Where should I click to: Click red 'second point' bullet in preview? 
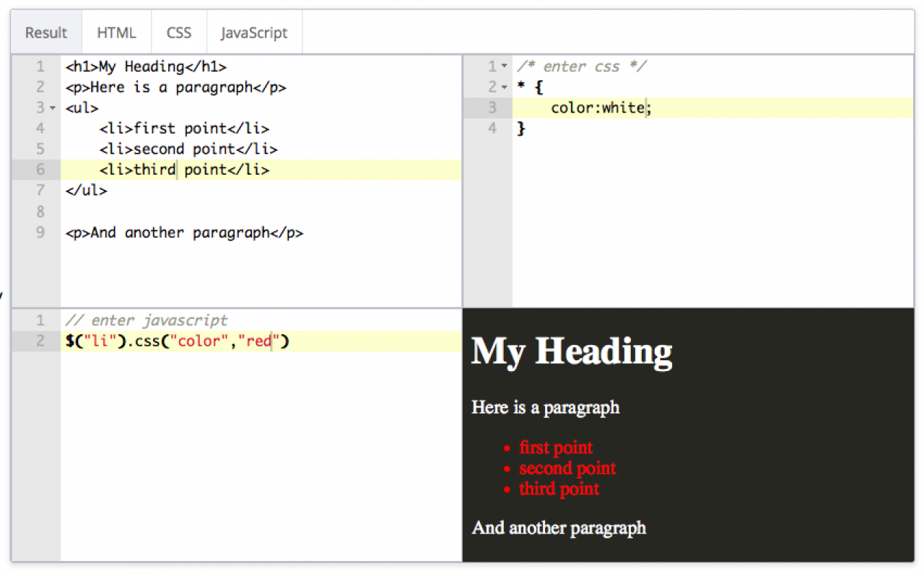point(567,469)
